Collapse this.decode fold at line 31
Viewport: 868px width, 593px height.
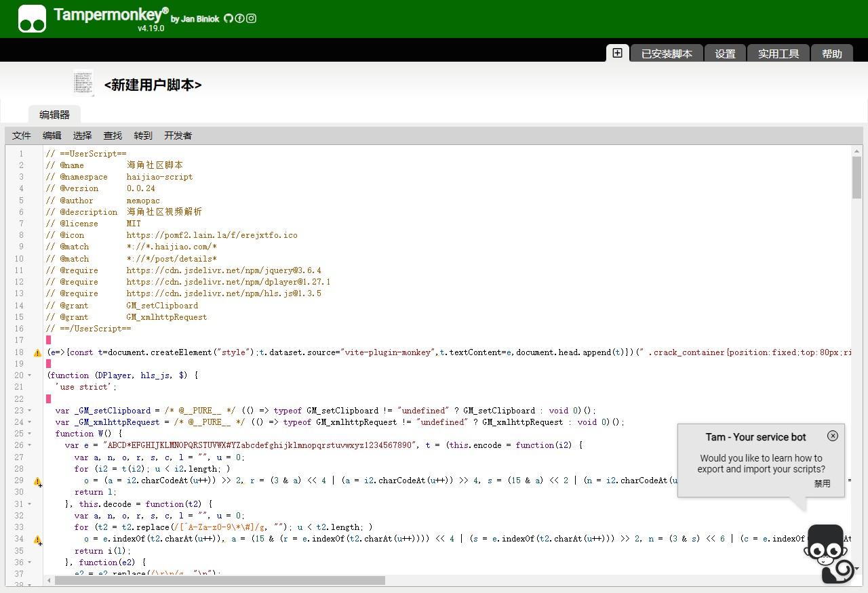tap(30, 504)
